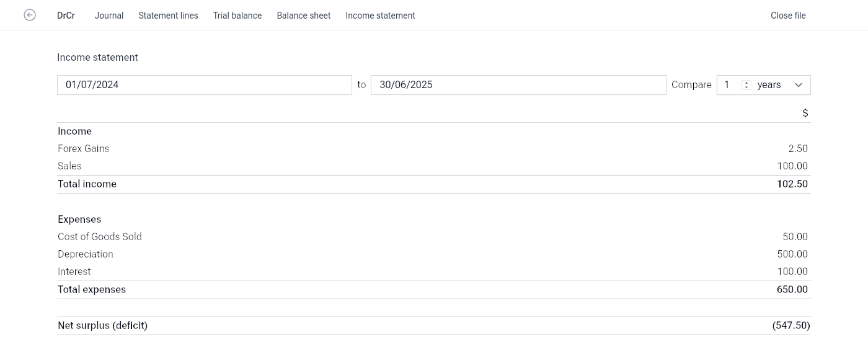Click the Income statement page title
Screen dimensions: 868x355
pos(97,57)
